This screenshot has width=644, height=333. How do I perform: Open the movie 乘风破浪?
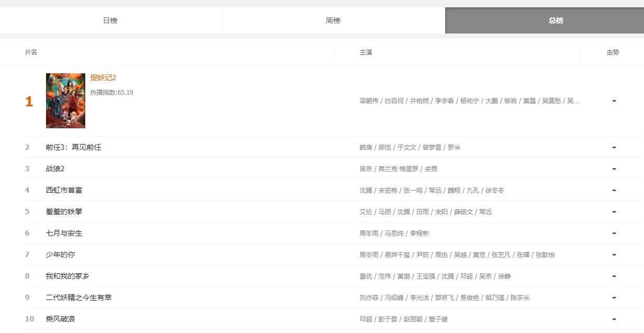click(60, 319)
